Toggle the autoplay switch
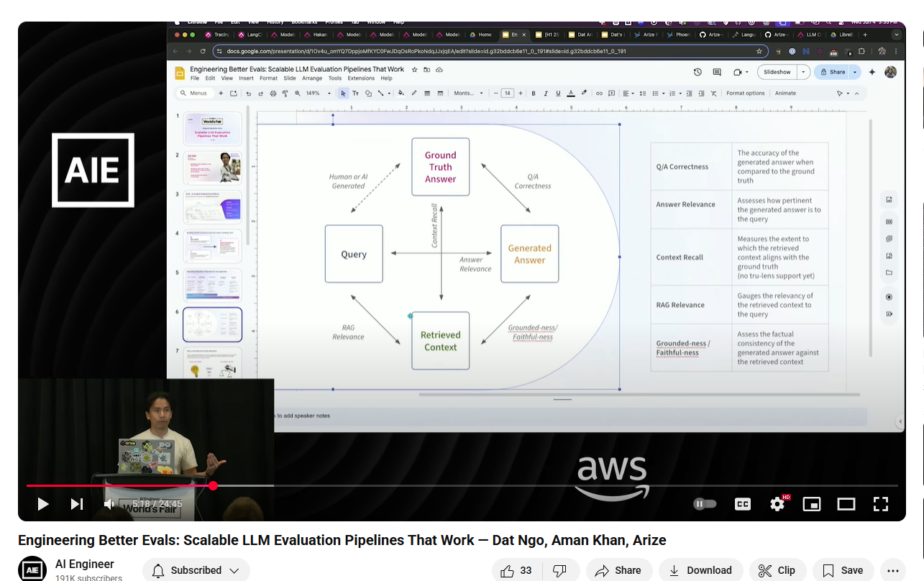 coord(705,504)
